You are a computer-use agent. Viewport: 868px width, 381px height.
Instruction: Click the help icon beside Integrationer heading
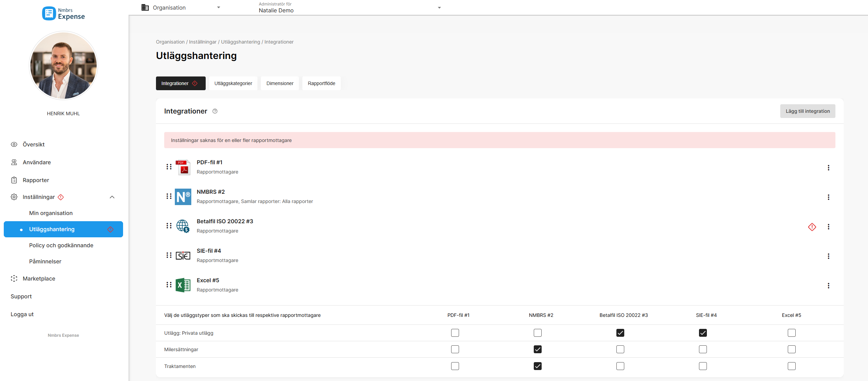pyautogui.click(x=215, y=111)
